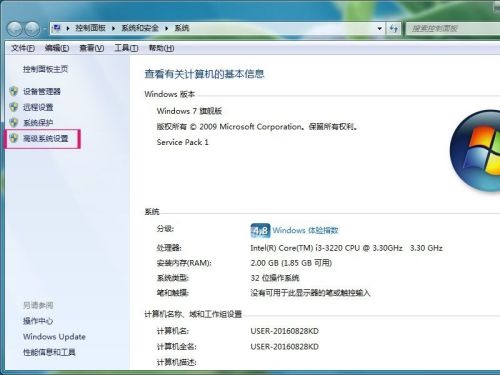Click the USER-20160828KD value beside 计算机名:
The width and height of the screenshot is (500, 375).
[x=284, y=331]
